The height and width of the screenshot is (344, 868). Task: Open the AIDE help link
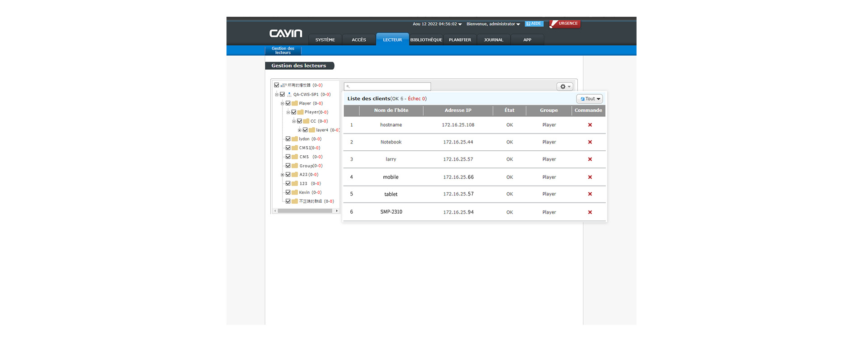(534, 24)
